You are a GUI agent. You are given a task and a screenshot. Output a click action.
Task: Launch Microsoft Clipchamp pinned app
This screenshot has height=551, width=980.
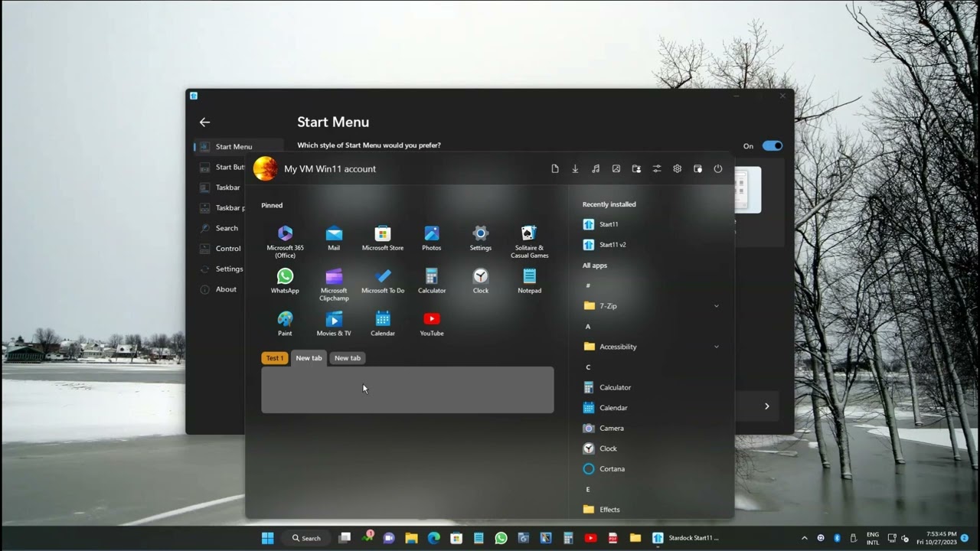(334, 285)
